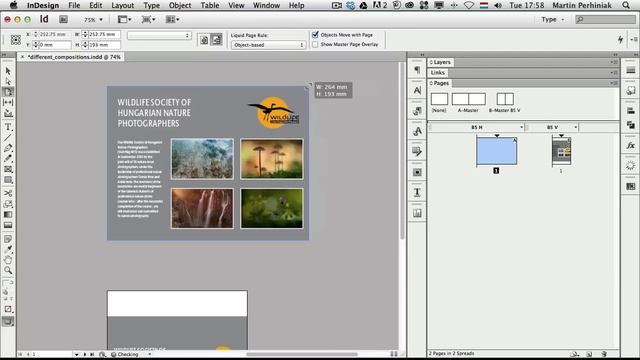Select the Scissors tool
The height and width of the screenshot is (360, 640).
8,193
